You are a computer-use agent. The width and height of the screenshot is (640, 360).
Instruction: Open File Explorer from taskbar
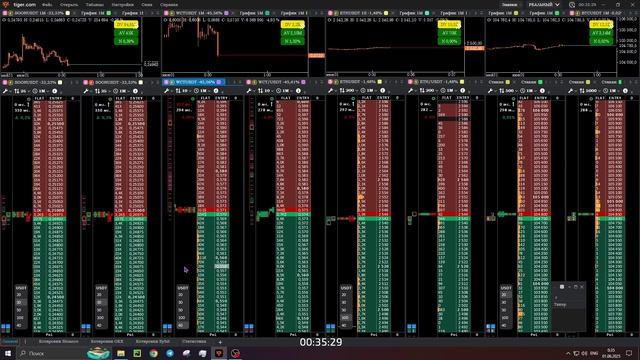click(121, 353)
